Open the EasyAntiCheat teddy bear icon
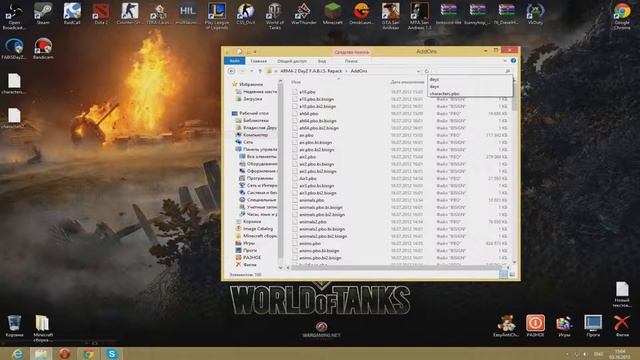The width and height of the screenshot is (640, 360). coord(506,325)
